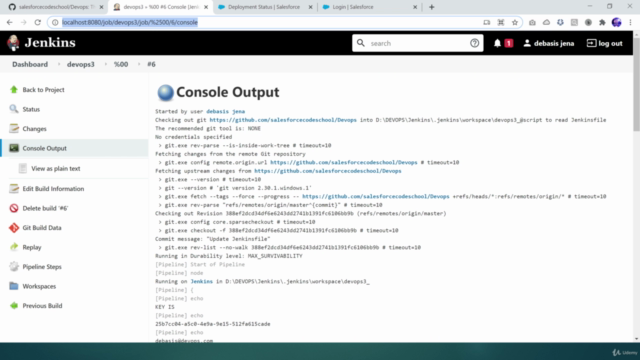Click Jenkins node link in Running on line
This screenshot has height=360, width=640.
point(201,282)
